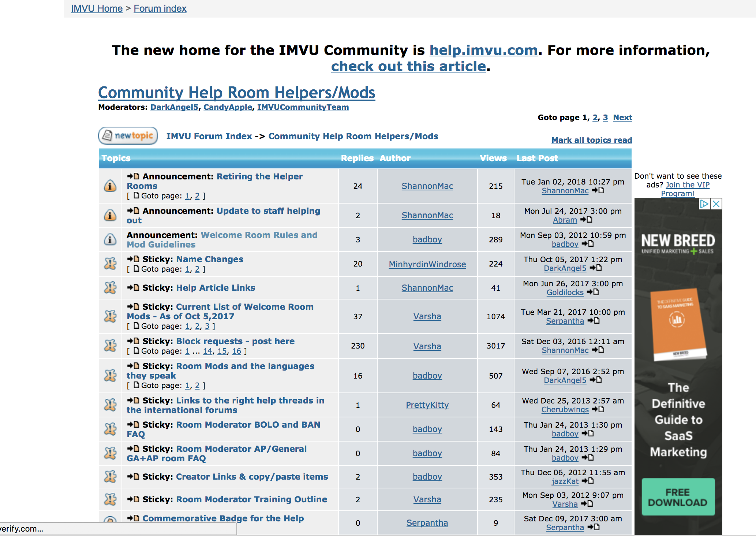
Task: Open IMVU Home breadcrumb link
Action: [x=97, y=8]
